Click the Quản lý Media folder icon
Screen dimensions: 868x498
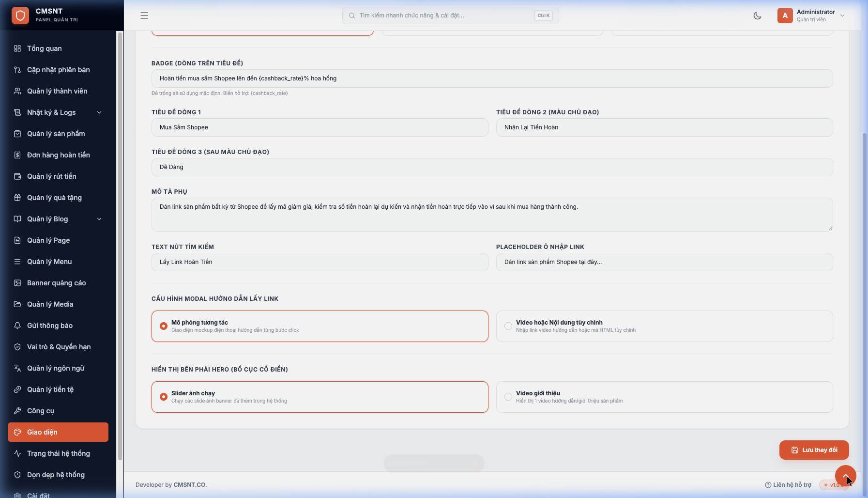pos(17,304)
